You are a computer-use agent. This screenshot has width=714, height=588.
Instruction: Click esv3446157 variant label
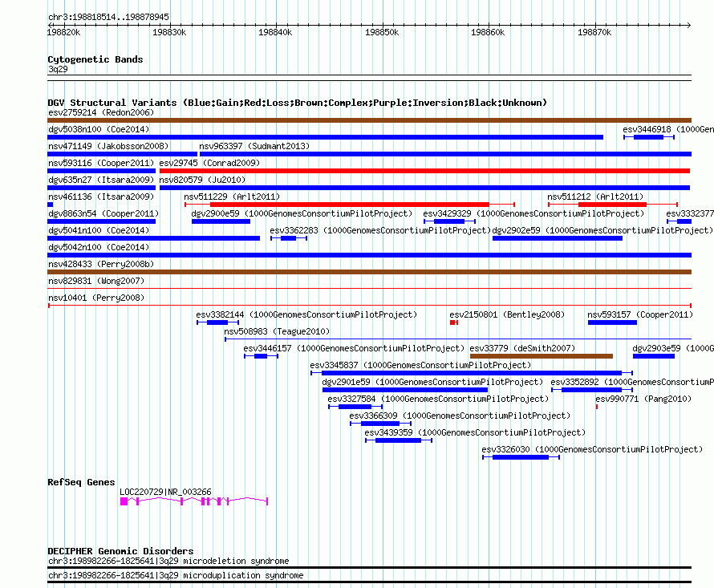click(x=354, y=348)
